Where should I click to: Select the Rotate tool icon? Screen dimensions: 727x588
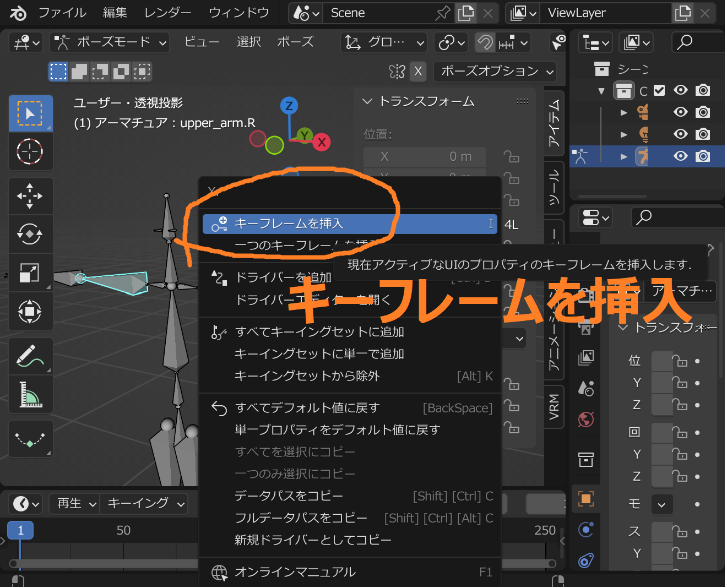[x=30, y=235]
